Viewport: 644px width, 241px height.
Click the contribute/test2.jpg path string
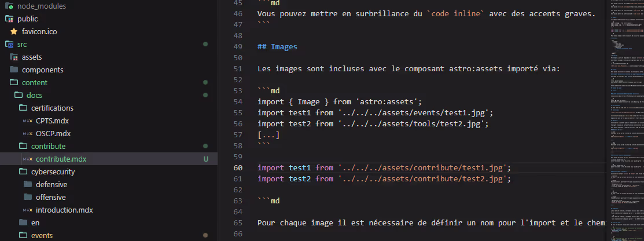[423, 179]
